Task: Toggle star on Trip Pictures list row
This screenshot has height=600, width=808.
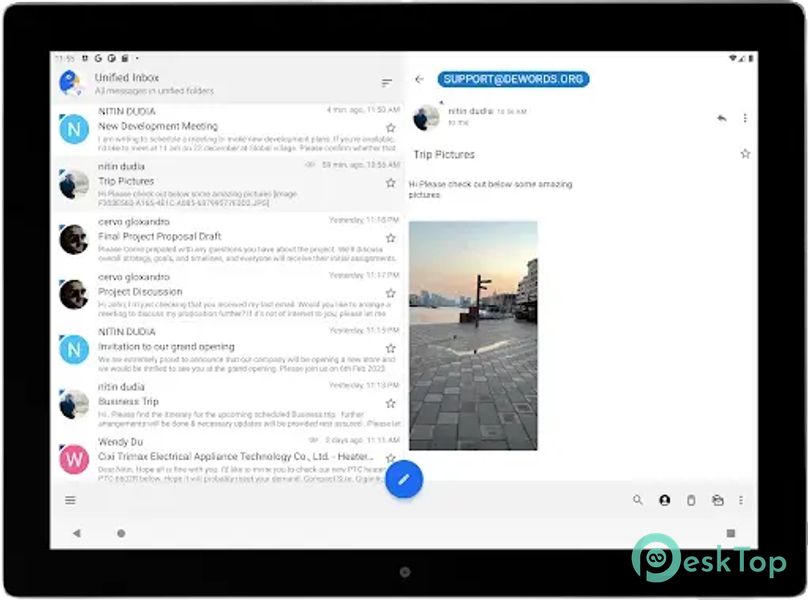Action: (x=391, y=183)
